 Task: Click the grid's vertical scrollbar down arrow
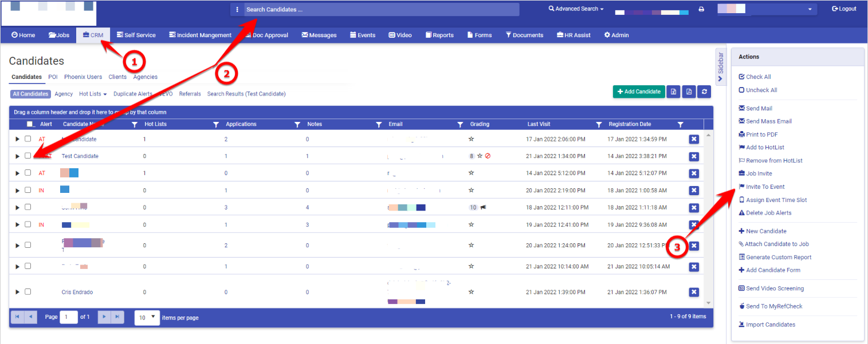click(709, 303)
